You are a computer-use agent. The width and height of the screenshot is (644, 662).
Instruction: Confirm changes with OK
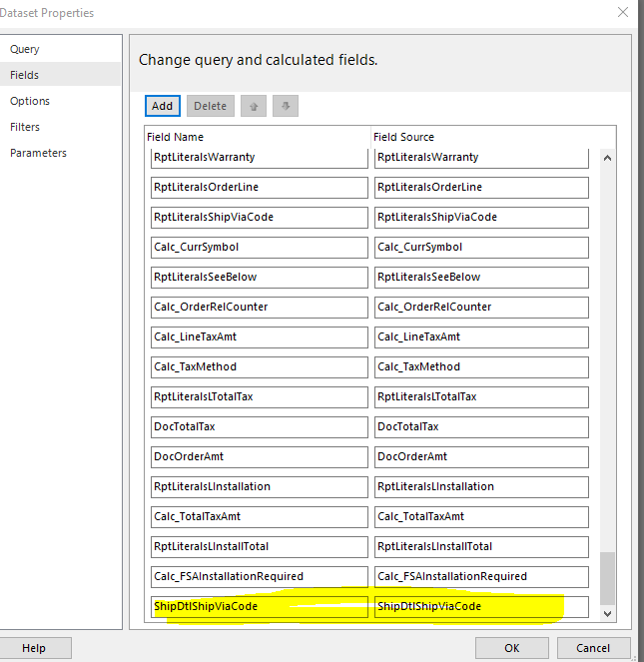[x=512, y=648]
